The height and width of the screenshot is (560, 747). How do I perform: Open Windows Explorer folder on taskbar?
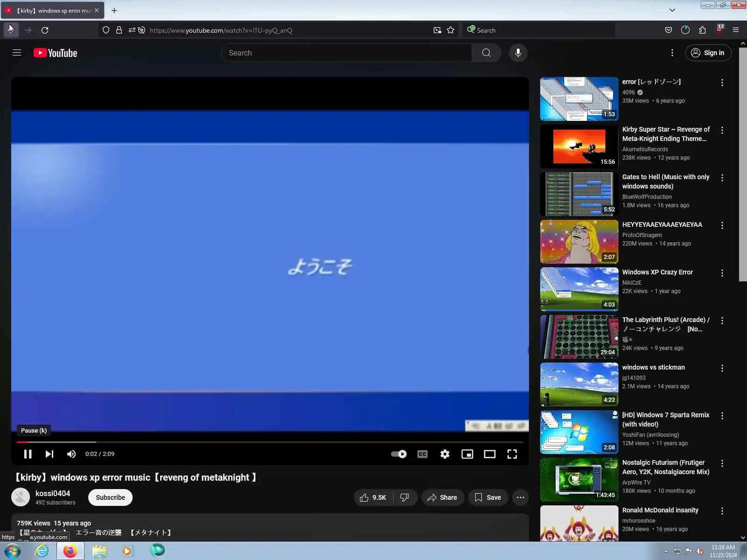coord(99,551)
